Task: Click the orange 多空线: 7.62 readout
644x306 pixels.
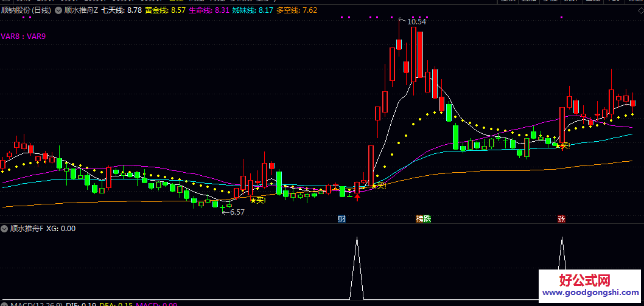Action: click(296, 10)
